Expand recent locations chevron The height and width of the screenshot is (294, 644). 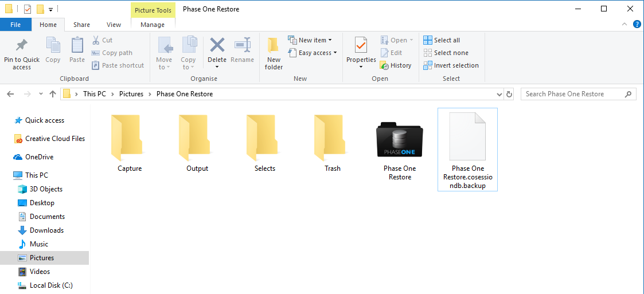coord(41,94)
